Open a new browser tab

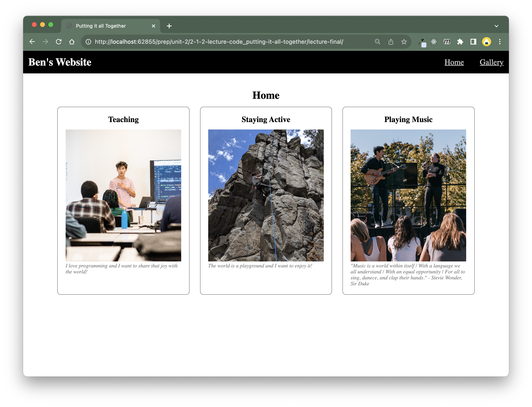pos(169,26)
